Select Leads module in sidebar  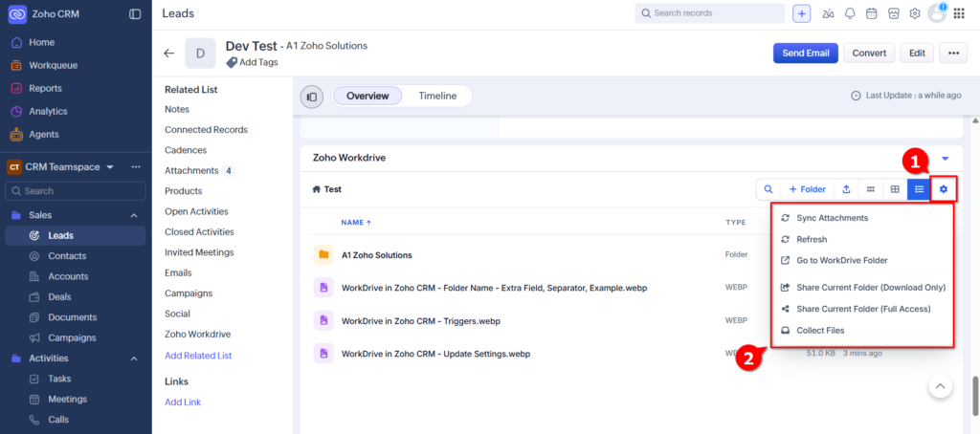tap(76, 235)
